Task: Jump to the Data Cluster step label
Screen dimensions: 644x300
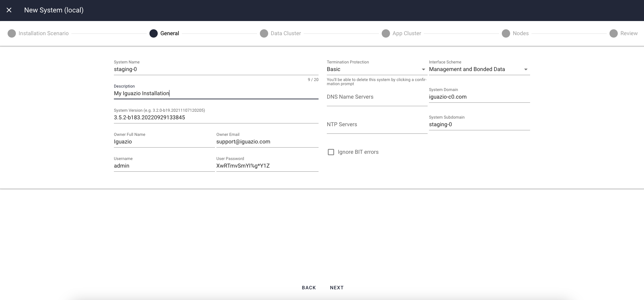Action: (286, 33)
